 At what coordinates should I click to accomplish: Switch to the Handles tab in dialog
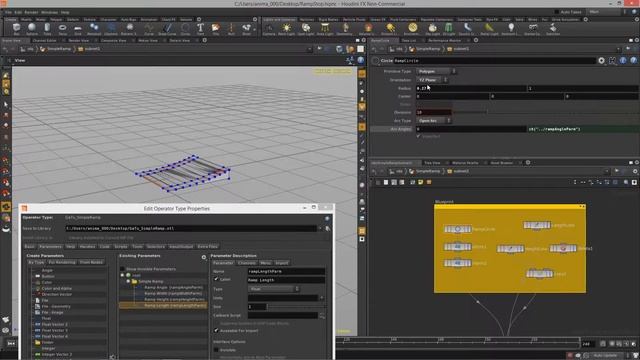[x=87, y=247]
